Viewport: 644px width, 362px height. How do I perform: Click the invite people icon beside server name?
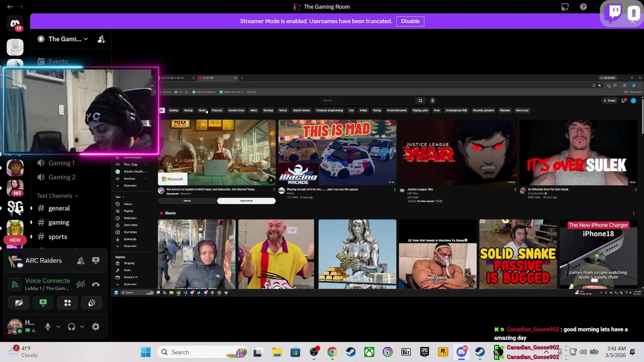point(101,39)
